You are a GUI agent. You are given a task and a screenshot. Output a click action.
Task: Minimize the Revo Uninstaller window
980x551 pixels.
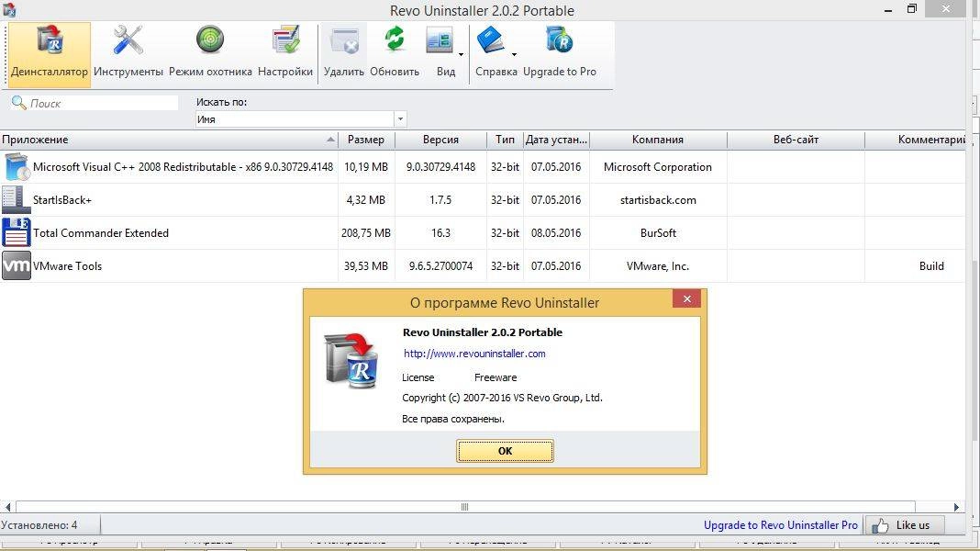pos(888,9)
